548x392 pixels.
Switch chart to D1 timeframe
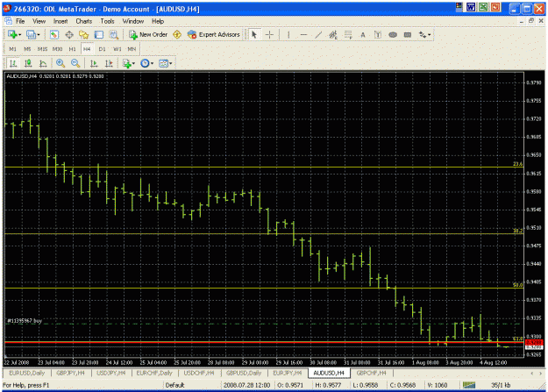coord(102,49)
